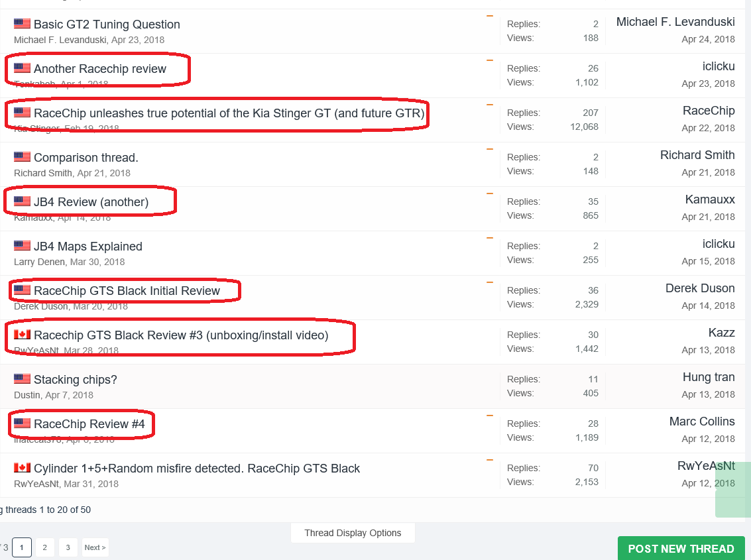Image resolution: width=751 pixels, height=560 pixels.
Task: Open Kia Stinger GT RaceChip unleashes thread
Action: 229,113
